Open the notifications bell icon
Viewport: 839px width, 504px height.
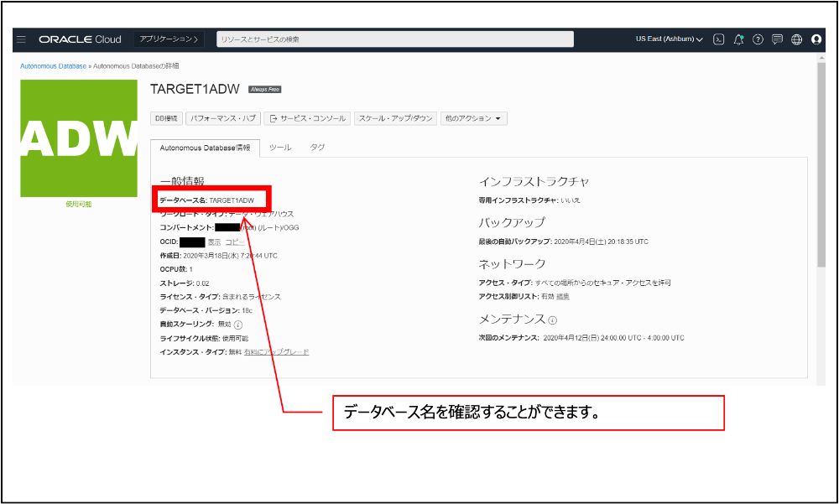coord(739,39)
